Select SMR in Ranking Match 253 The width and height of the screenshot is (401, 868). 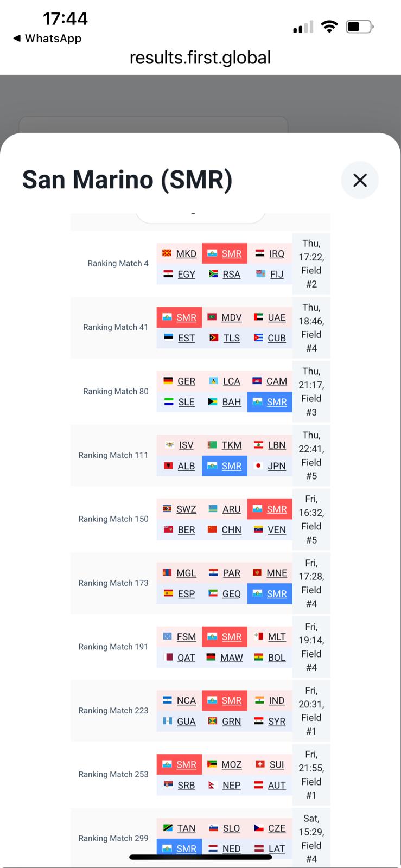(186, 764)
